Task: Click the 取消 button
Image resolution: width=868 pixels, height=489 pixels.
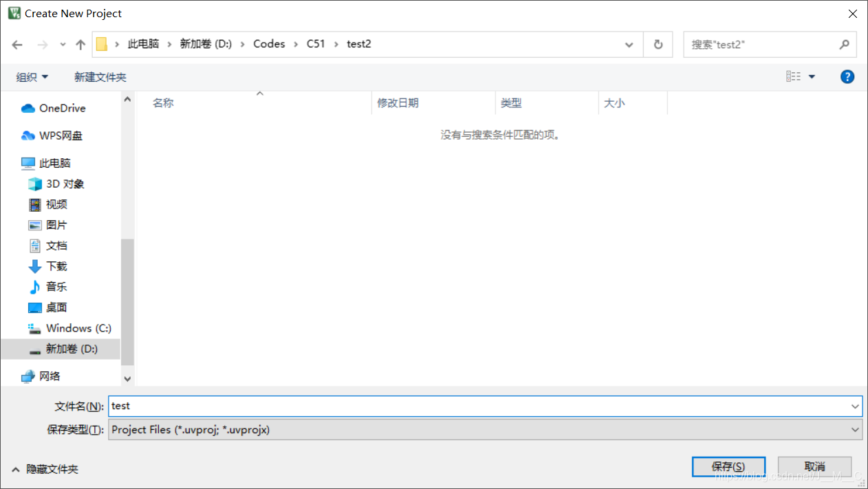Action: click(x=815, y=467)
